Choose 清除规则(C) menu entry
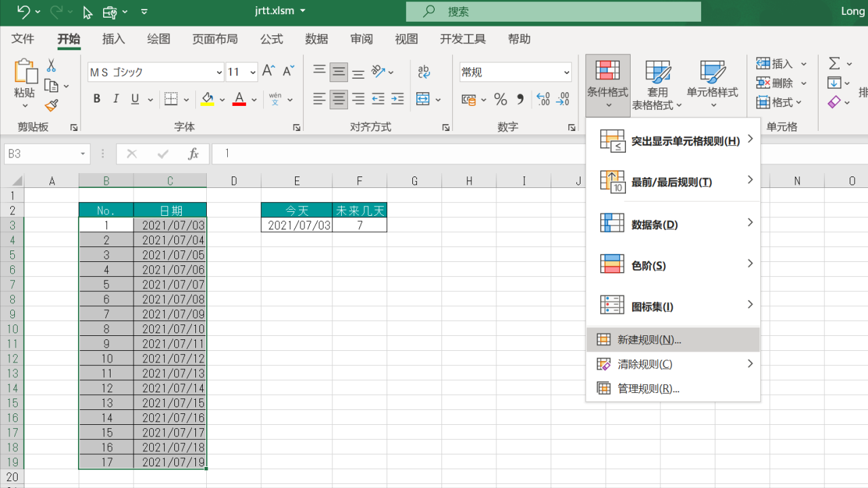868x488 pixels. [673, 364]
